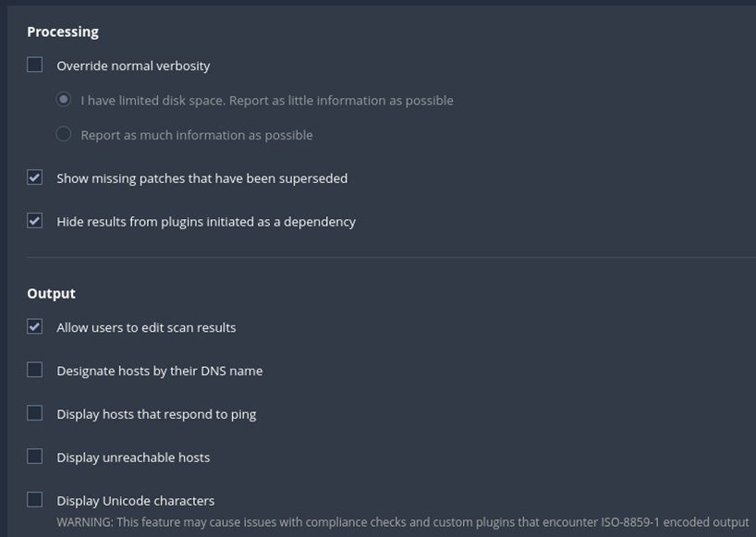The height and width of the screenshot is (537, 756).
Task: Click the 'Display unreachable hosts' label text
Action: [x=133, y=458]
